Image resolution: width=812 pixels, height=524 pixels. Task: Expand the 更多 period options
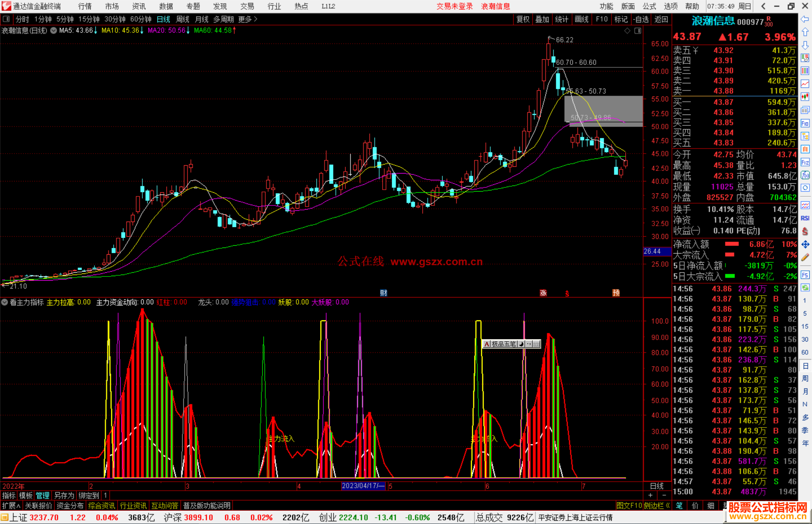coord(248,19)
